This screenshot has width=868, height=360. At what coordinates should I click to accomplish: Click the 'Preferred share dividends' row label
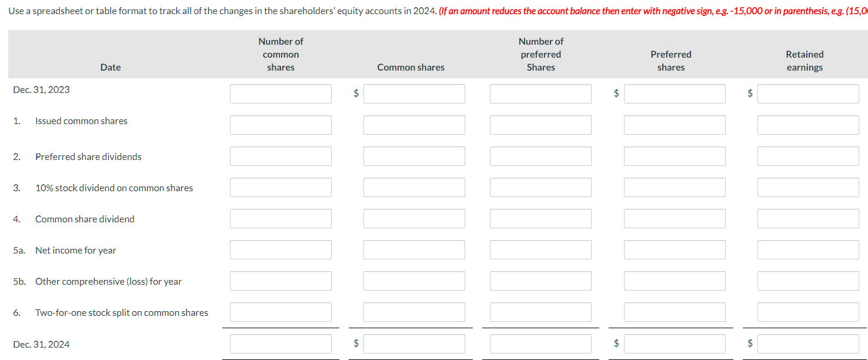point(88,156)
